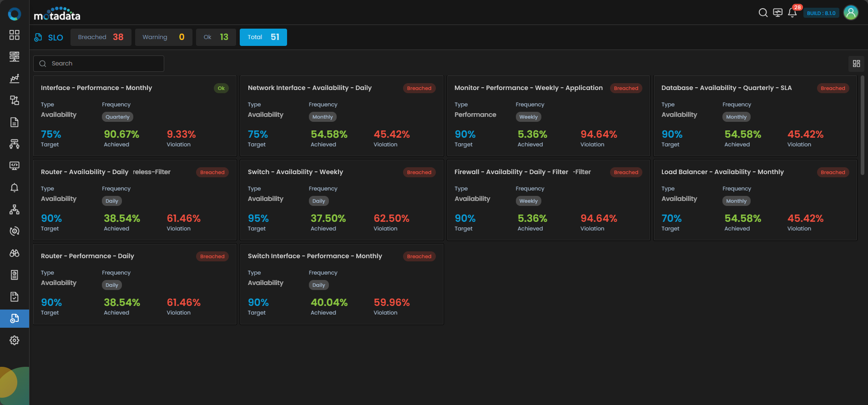This screenshot has width=868, height=405.
Task: Click the vertical scrollbar on right edge
Action: [862, 125]
